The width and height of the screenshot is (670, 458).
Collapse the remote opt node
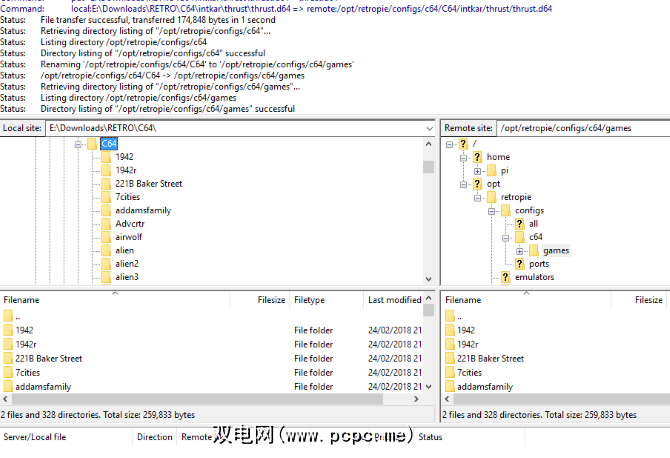tap(463, 185)
